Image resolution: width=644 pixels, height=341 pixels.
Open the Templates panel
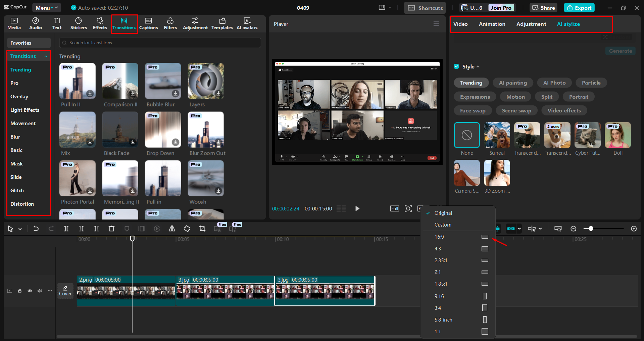(x=222, y=23)
